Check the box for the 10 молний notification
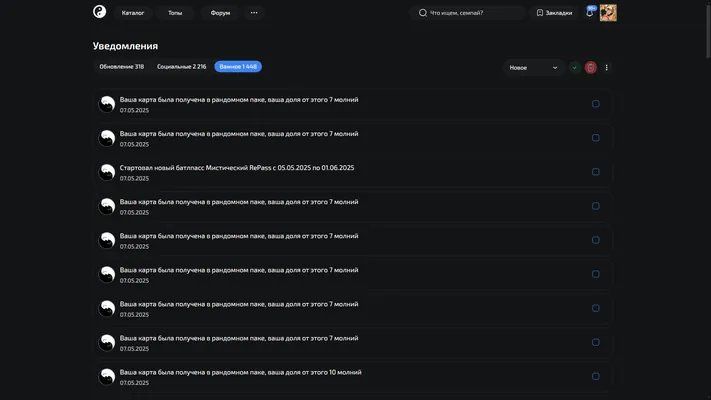Viewport: 711px width, 400px height. coord(595,376)
